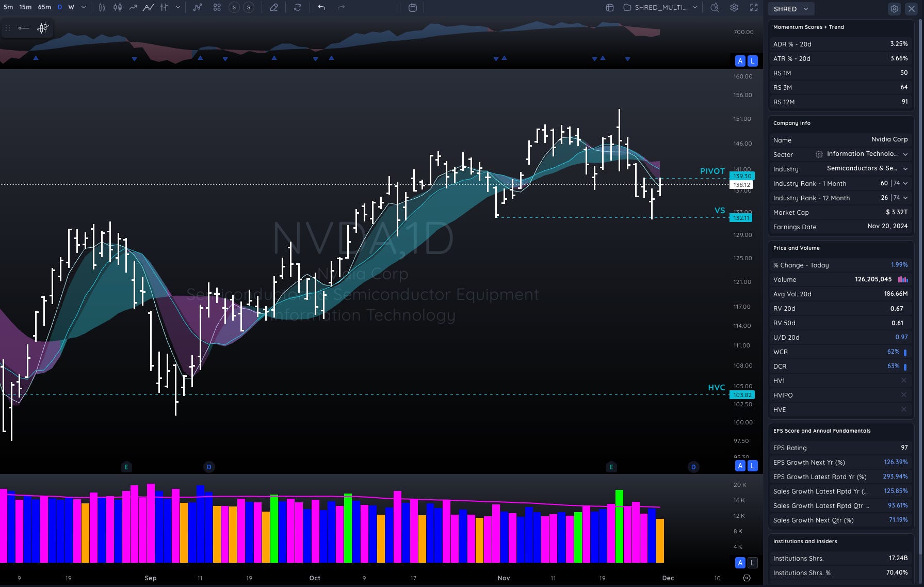Click the November earnings E marker
This screenshot has height=587, width=924.
click(x=611, y=467)
